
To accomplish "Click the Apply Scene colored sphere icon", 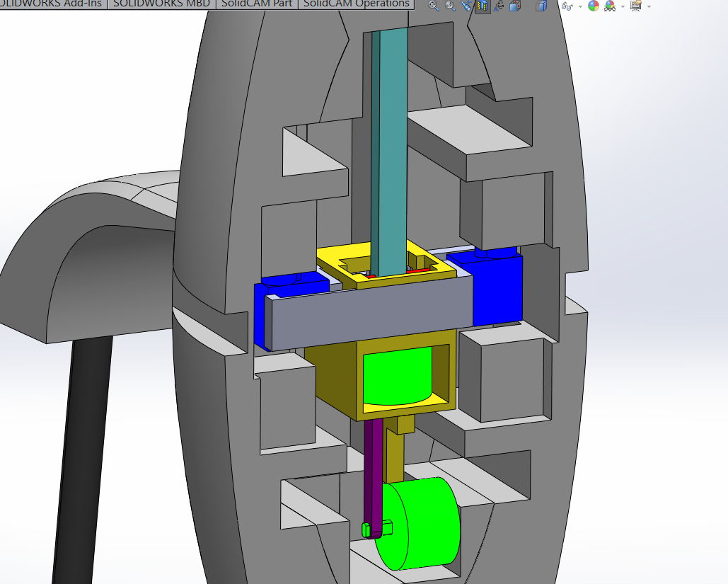I will pyautogui.click(x=610, y=6).
